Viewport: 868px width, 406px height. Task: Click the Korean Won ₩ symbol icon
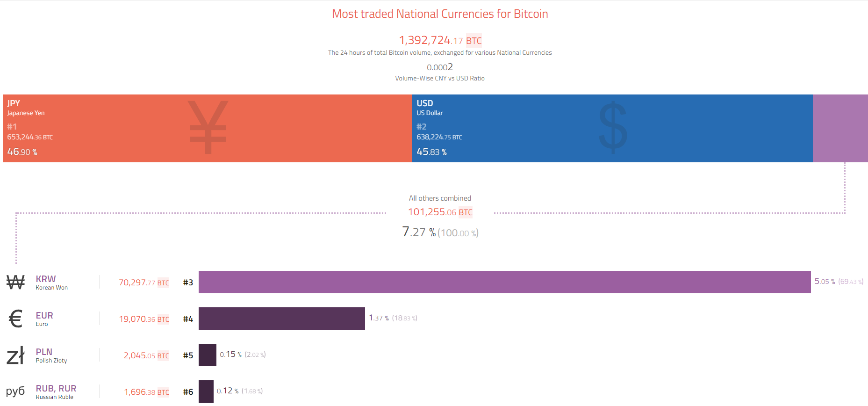[15, 282]
